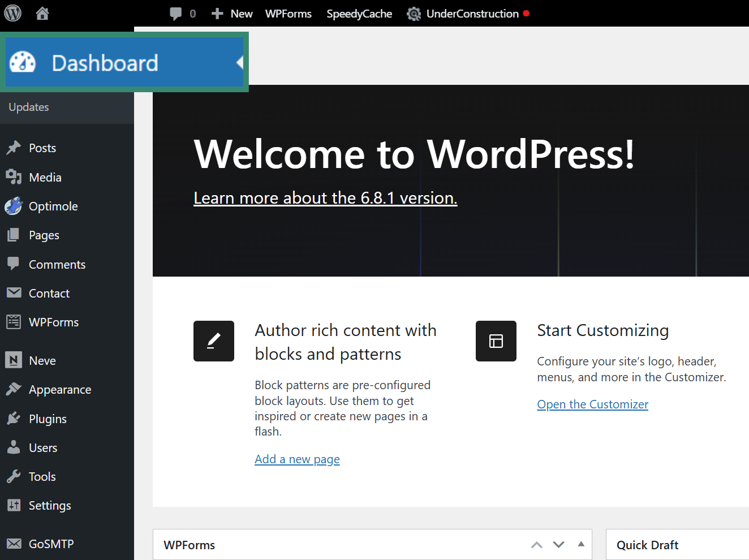
Task: Open the Customizer link
Action: pyautogui.click(x=592, y=404)
